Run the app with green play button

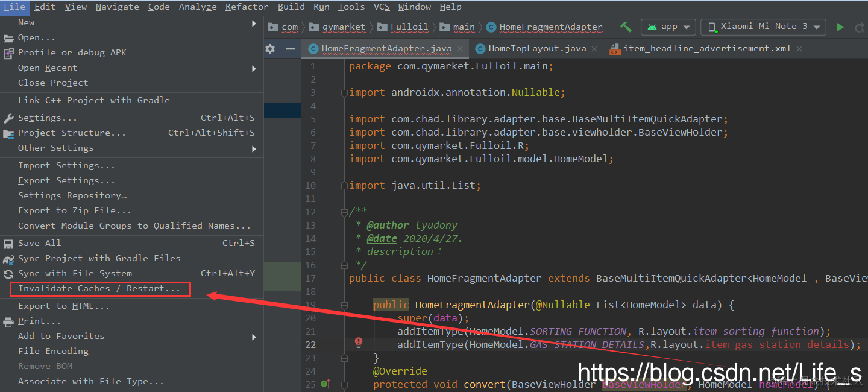(x=840, y=27)
